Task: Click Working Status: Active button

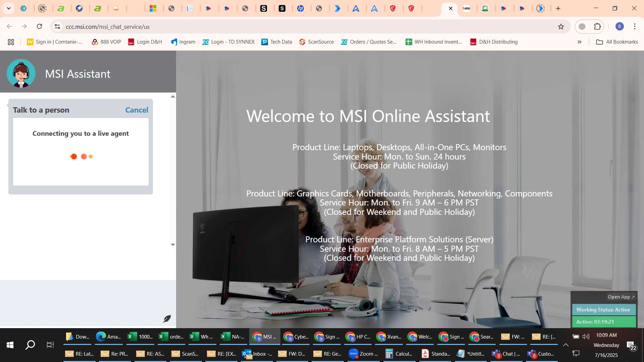Action: (x=603, y=310)
